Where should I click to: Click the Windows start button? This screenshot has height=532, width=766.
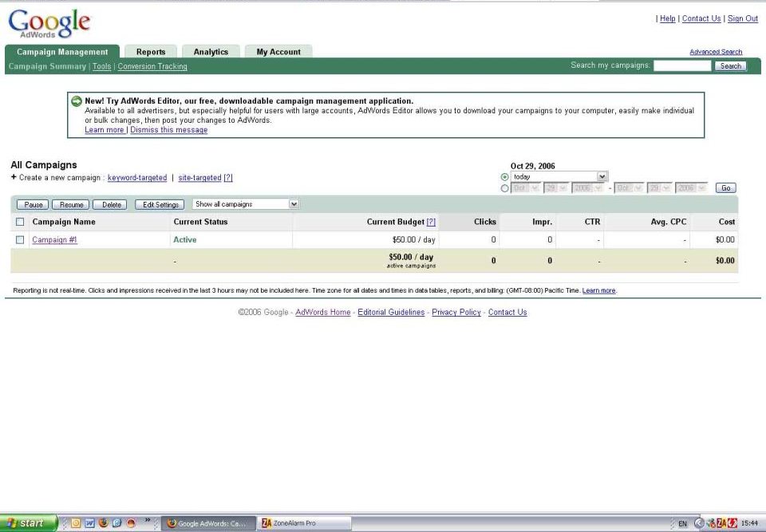click(x=29, y=523)
